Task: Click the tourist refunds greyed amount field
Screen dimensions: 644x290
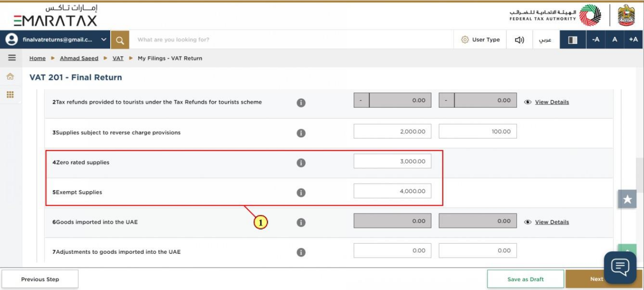Action: coord(392,100)
